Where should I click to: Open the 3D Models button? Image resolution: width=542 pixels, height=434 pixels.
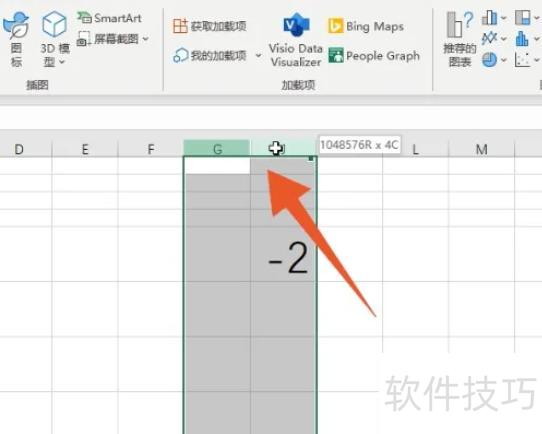click(55, 39)
